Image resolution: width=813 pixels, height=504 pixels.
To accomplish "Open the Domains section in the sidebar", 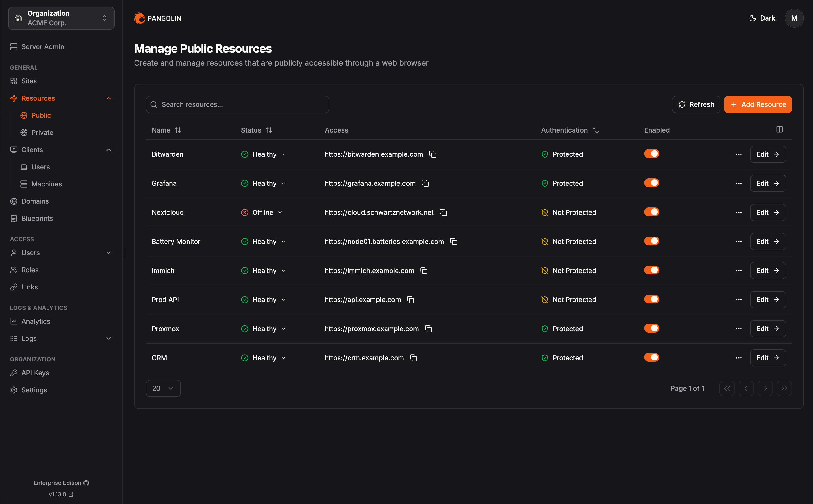I will (35, 201).
